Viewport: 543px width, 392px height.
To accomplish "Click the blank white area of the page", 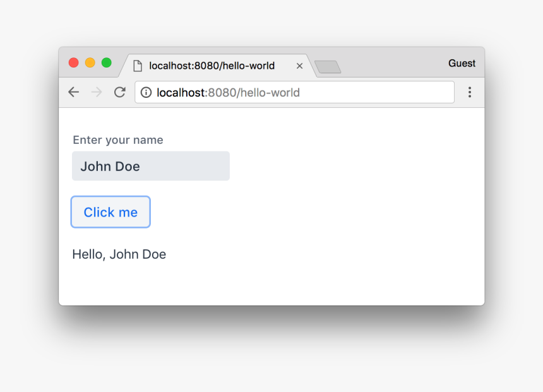I will pos(354,208).
